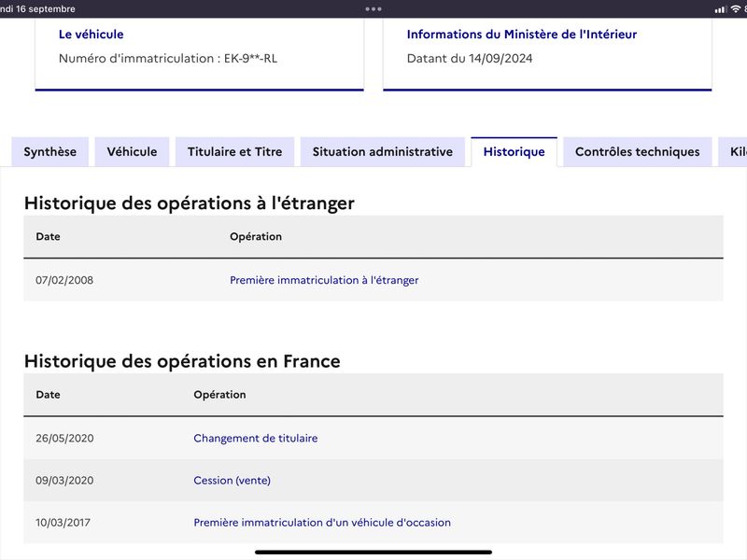The image size is (747, 560).
Task: Open the Titulaire et Titre tab
Action: [x=235, y=152]
